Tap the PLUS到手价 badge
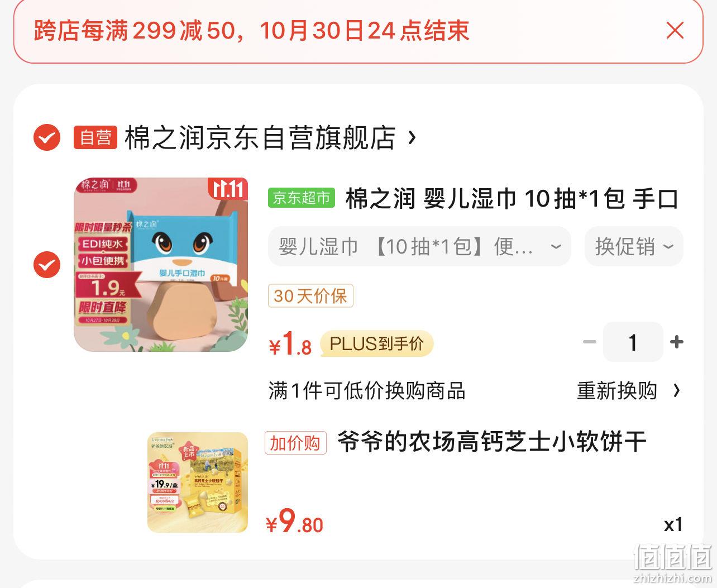 (x=377, y=343)
